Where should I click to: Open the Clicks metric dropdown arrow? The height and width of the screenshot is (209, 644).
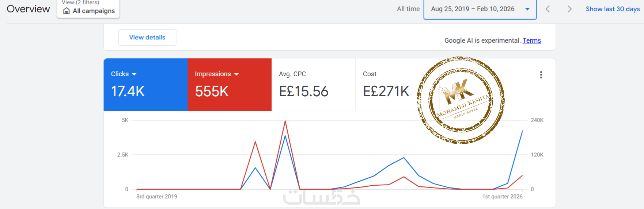tap(134, 74)
